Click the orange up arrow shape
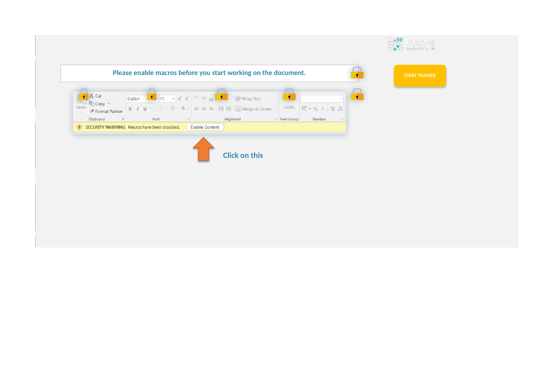The height and width of the screenshot is (392, 554). (204, 149)
